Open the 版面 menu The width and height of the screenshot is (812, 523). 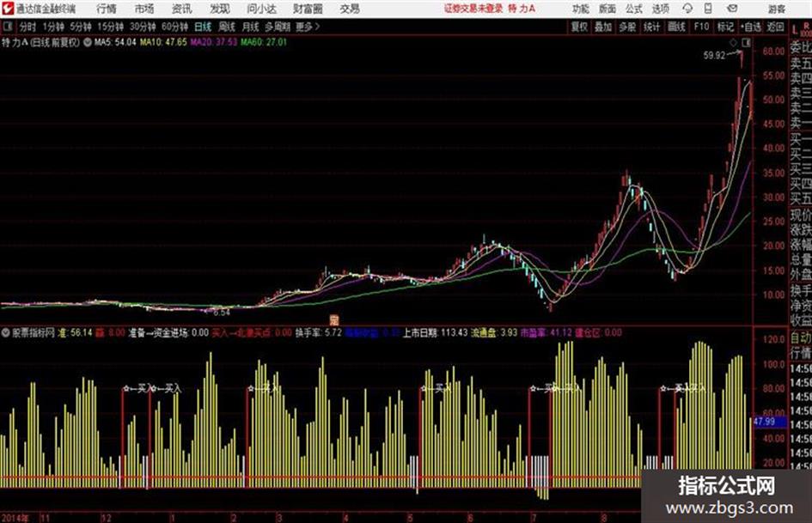pyautogui.click(x=607, y=9)
